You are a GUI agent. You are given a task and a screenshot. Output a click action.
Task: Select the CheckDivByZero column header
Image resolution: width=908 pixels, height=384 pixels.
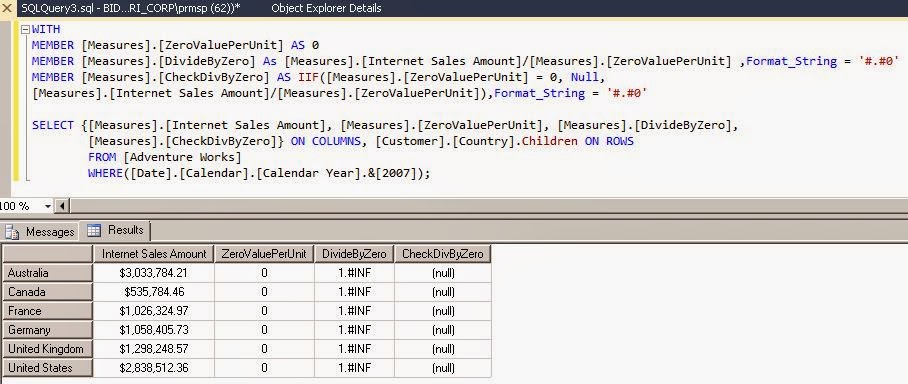coord(443,254)
